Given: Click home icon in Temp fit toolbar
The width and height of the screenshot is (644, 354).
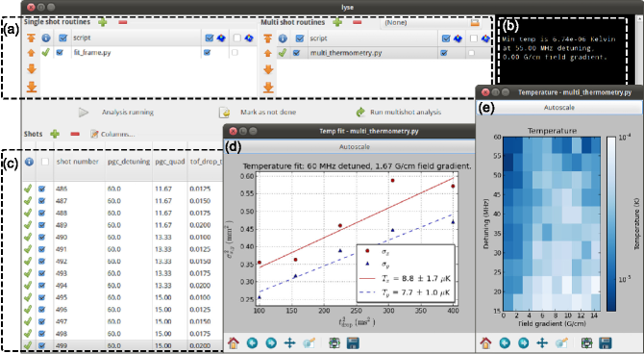Looking at the screenshot, I should 234,342.
